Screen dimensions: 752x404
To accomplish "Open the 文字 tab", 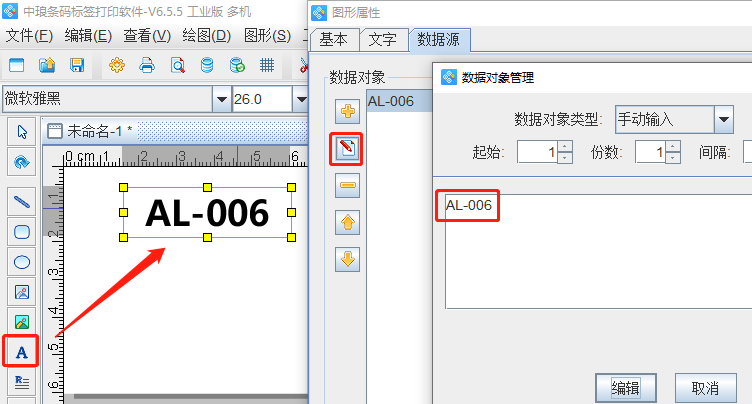I will pos(382,40).
